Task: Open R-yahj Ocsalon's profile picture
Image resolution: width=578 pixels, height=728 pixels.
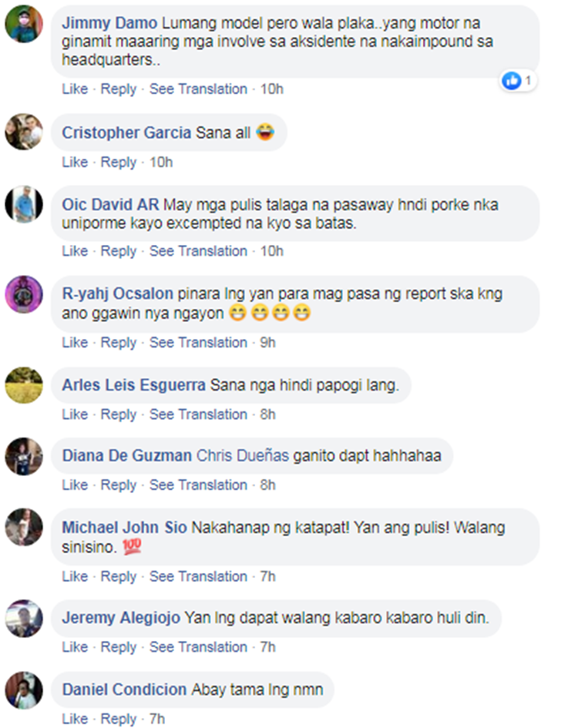Action: pyautogui.click(x=24, y=294)
